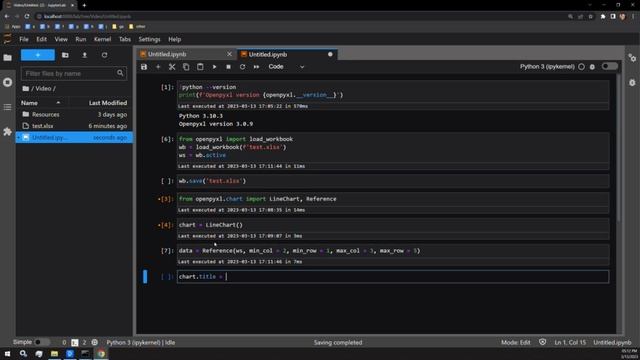This screenshot has width=640, height=360.
Task: Open the Table of Contents sidebar panel
Action: (7, 107)
